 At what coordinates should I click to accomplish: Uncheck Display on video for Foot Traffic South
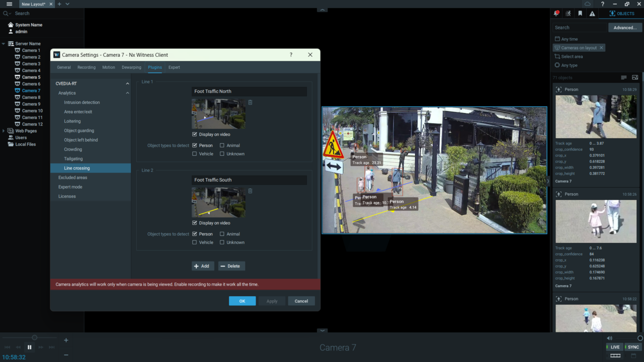pyautogui.click(x=194, y=223)
